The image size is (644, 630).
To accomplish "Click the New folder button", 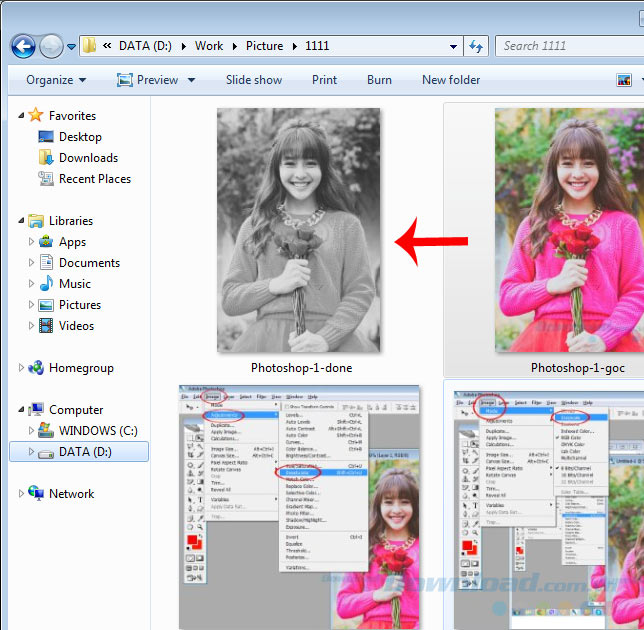I will (x=451, y=80).
